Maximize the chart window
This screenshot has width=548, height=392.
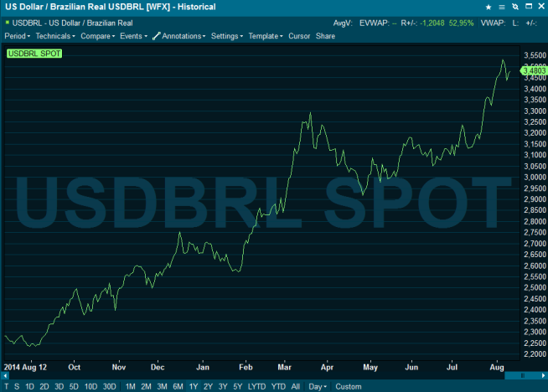coord(529,7)
